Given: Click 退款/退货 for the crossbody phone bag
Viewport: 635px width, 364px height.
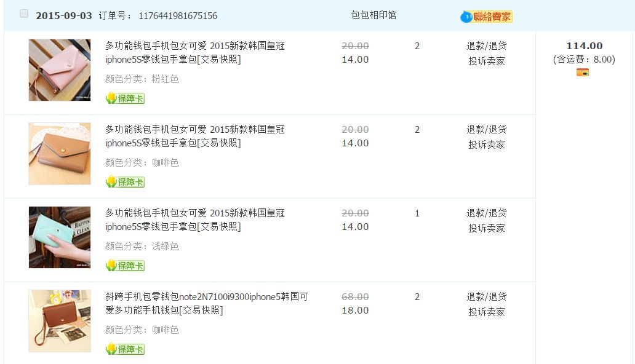Looking at the screenshot, I should (x=486, y=296).
